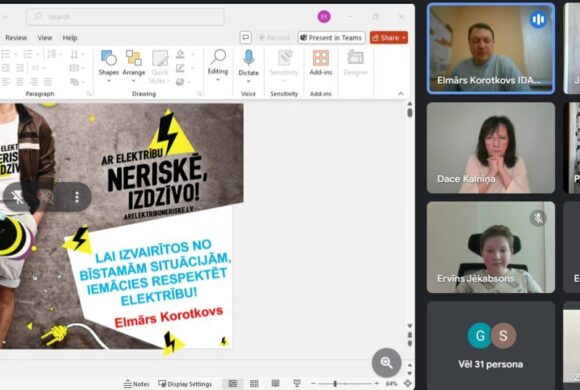The width and height of the screenshot is (580, 390).
Task: Switch to Slide Sorter view
Action: (254, 384)
